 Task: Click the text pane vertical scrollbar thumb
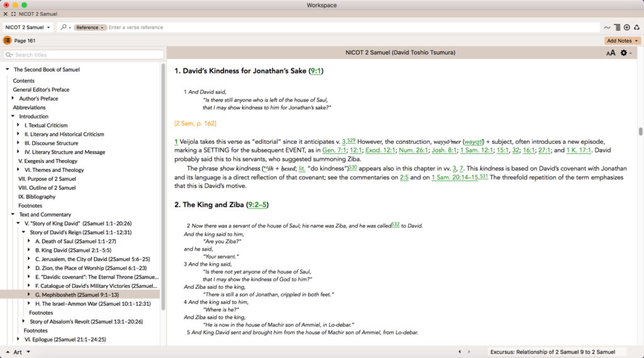click(640, 132)
